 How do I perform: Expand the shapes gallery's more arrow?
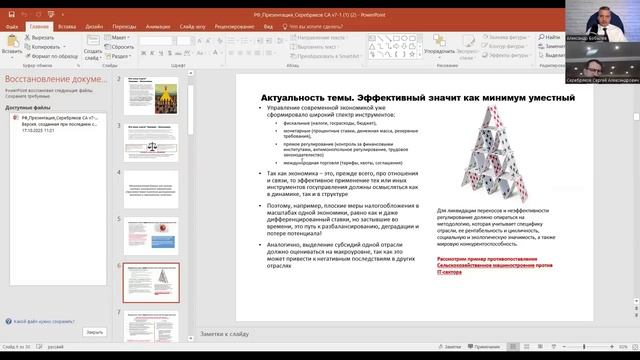click(x=420, y=55)
